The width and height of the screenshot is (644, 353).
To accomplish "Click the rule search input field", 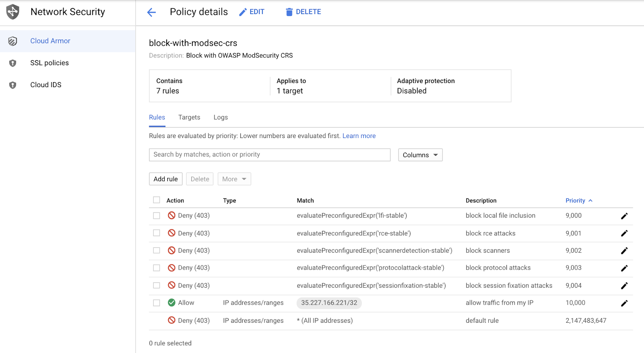I will [269, 155].
